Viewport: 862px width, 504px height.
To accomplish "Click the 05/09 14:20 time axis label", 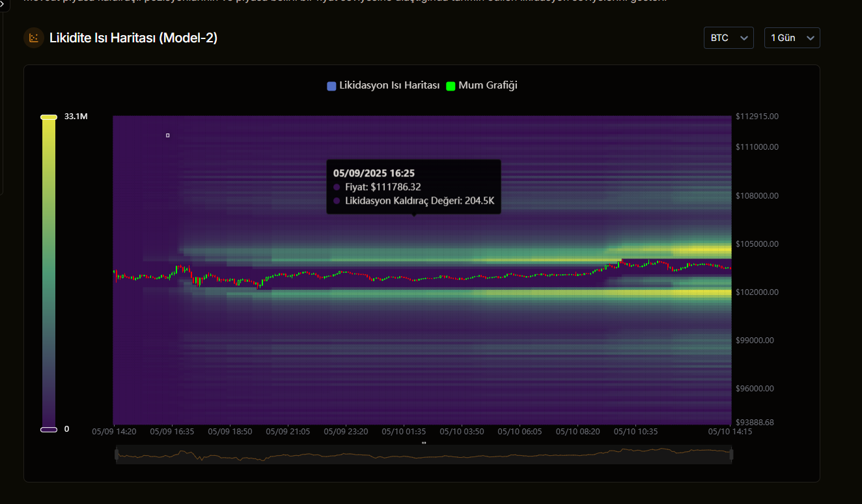I will coord(114,431).
